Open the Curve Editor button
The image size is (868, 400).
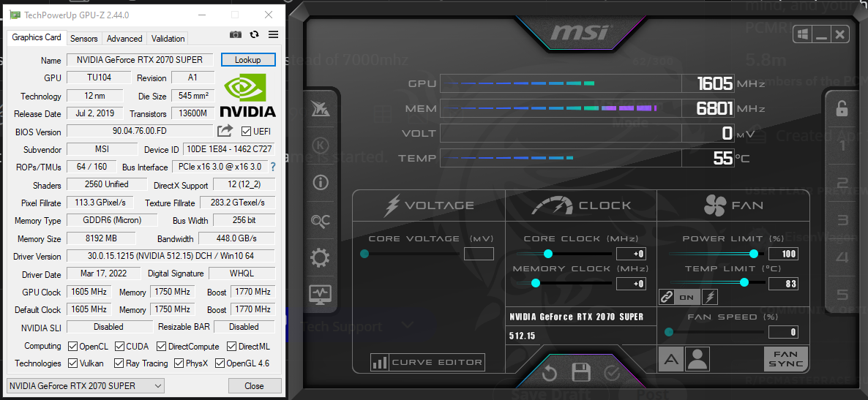click(427, 363)
